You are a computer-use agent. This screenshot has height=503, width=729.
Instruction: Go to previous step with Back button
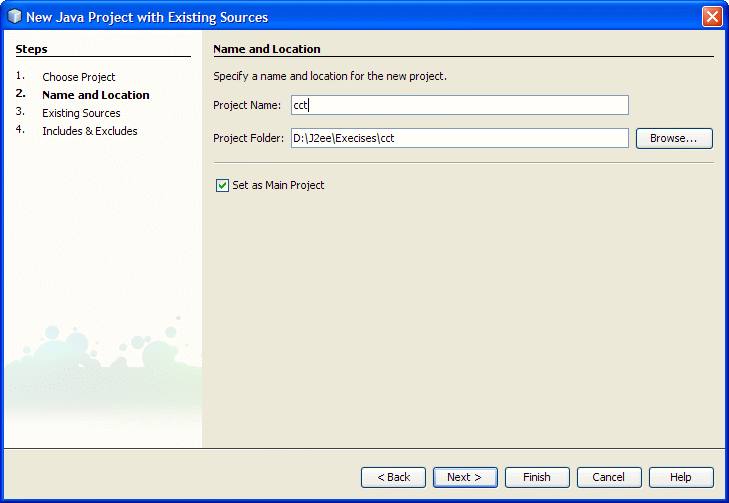point(393,477)
